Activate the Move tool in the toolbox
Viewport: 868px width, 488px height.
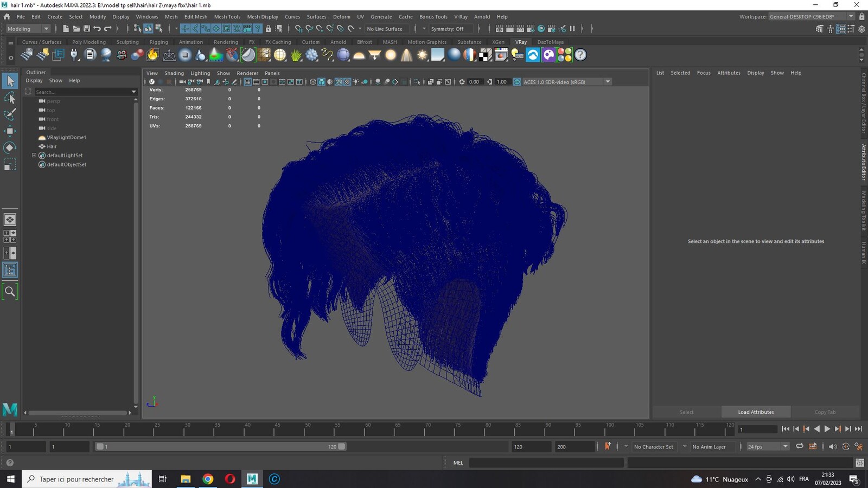point(10,131)
